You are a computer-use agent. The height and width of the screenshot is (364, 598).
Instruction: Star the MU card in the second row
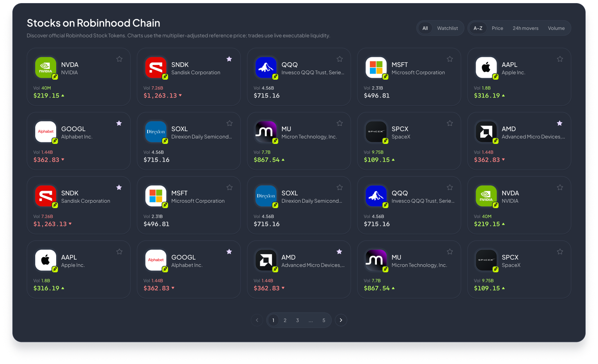(340, 123)
